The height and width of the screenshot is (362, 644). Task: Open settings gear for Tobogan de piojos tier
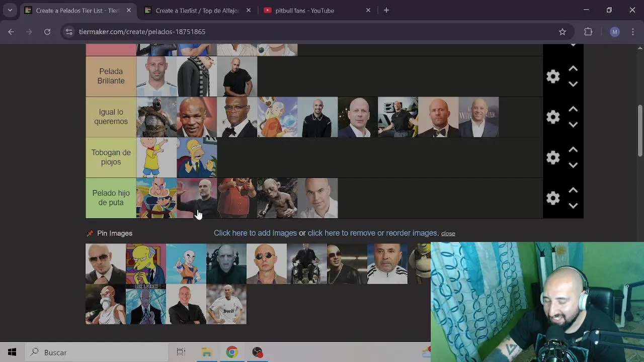[x=553, y=157]
